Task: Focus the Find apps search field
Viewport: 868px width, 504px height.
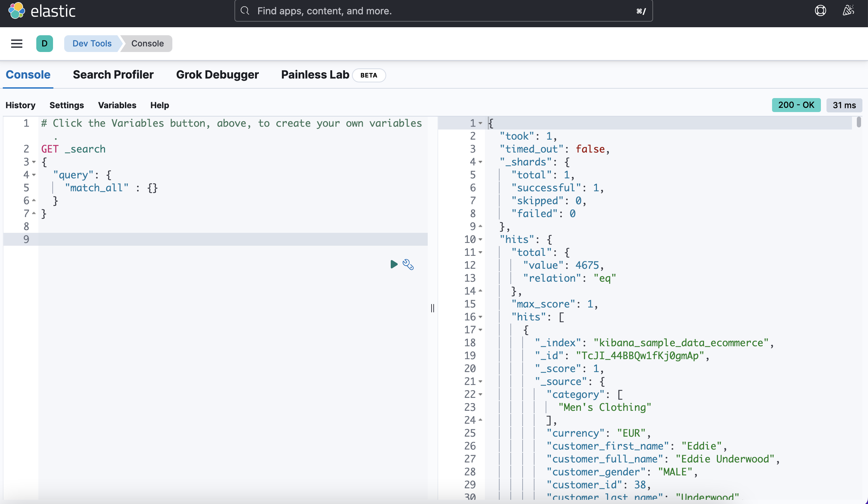Action: (x=443, y=11)
